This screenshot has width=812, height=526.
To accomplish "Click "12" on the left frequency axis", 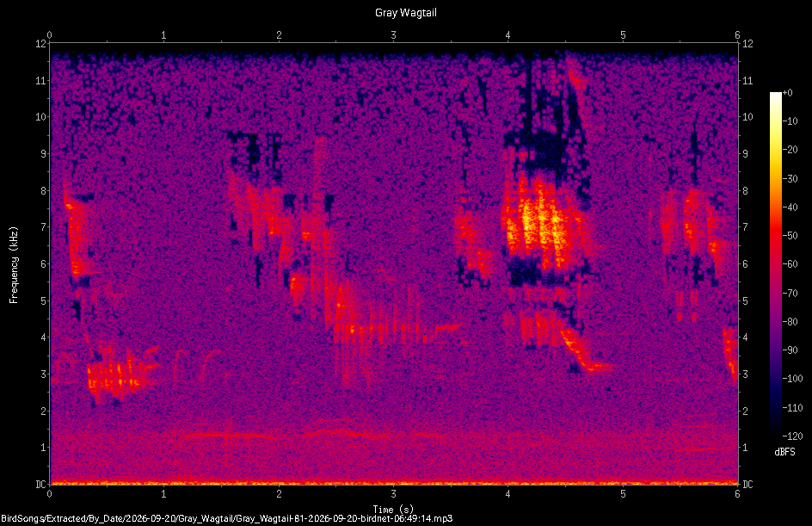I will pyautogui.click(x=41, y=44).
